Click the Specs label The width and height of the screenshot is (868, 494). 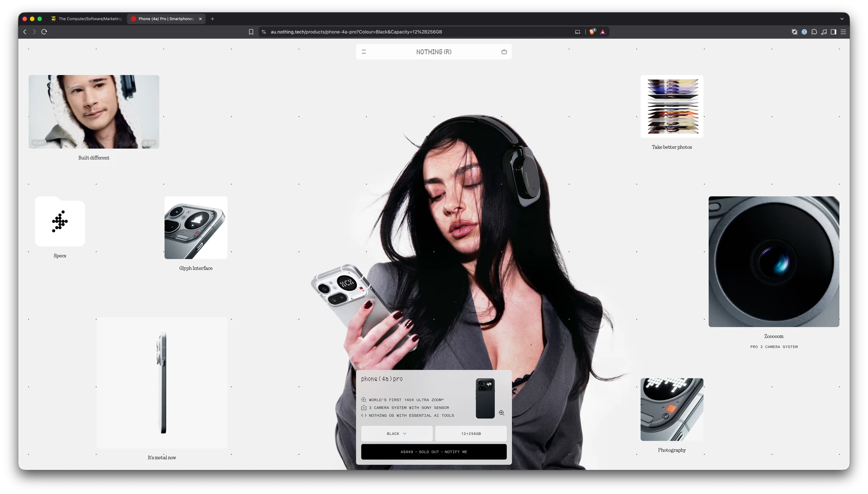(x=60, y=256)
